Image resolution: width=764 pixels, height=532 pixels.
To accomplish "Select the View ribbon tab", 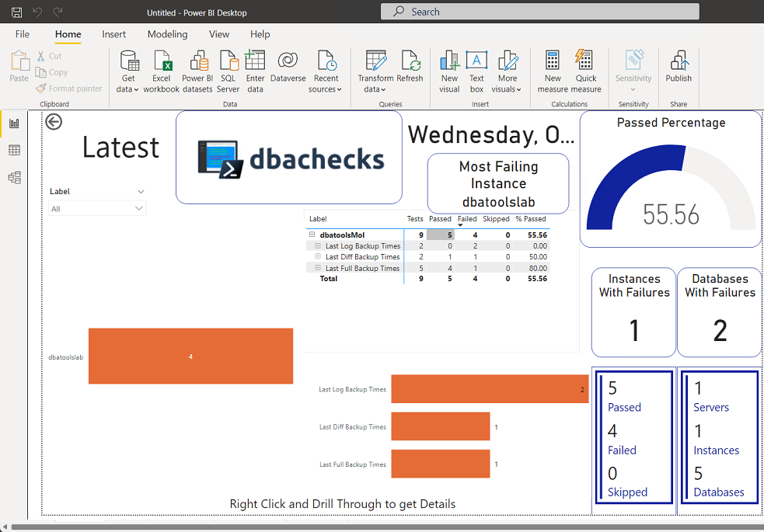I will pyautogui.click(x=218, y=34).
